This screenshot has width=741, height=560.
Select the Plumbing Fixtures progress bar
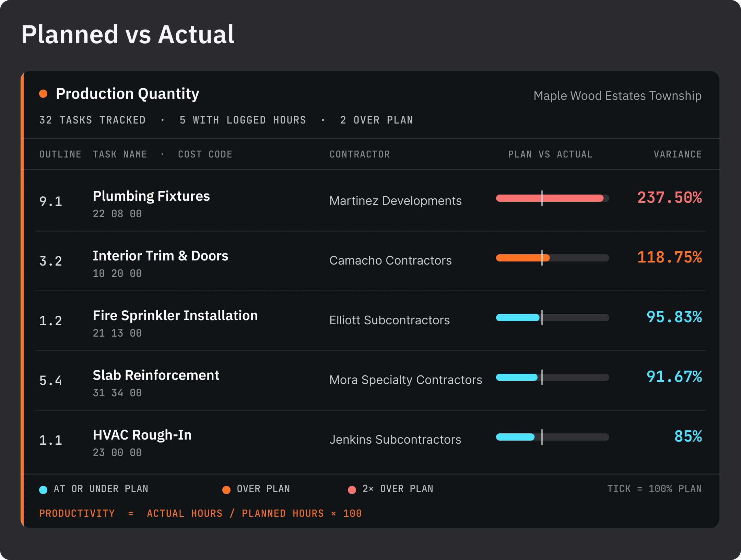(x=552, y=198)
